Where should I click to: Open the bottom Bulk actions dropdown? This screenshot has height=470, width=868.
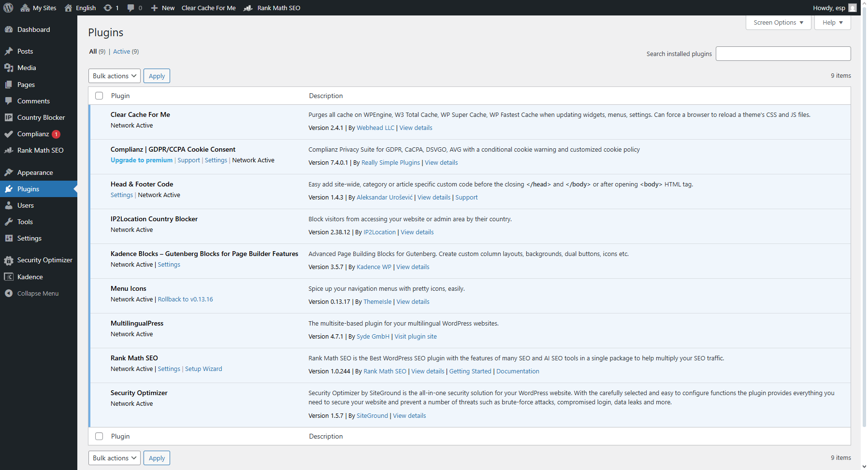click(115, 458)
